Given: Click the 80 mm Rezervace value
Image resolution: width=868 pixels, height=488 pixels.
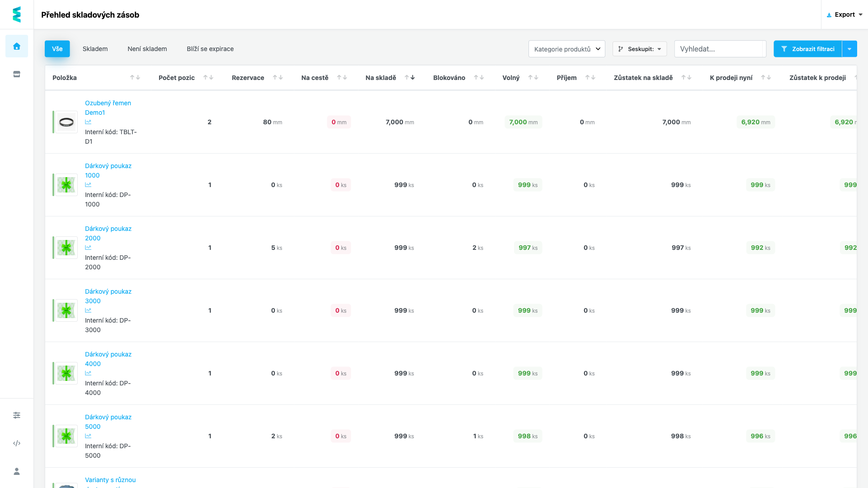Looking at the screenshot, I should (273, 122).
